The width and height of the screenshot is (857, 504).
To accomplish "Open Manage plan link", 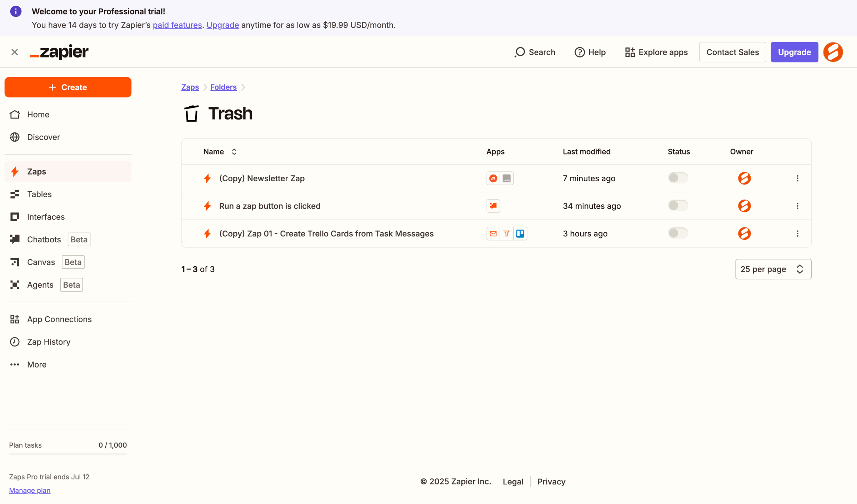I will click(x=30, y=490).
